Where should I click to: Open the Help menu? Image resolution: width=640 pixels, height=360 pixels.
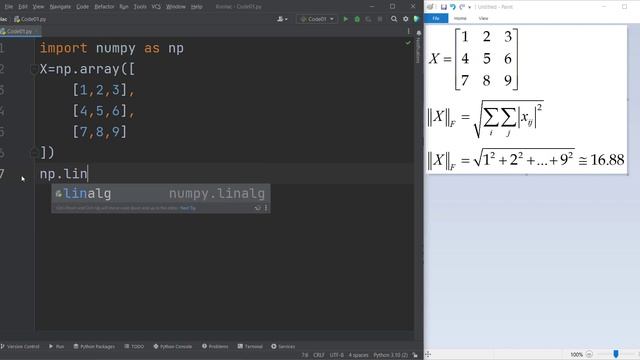coord(197,7)
